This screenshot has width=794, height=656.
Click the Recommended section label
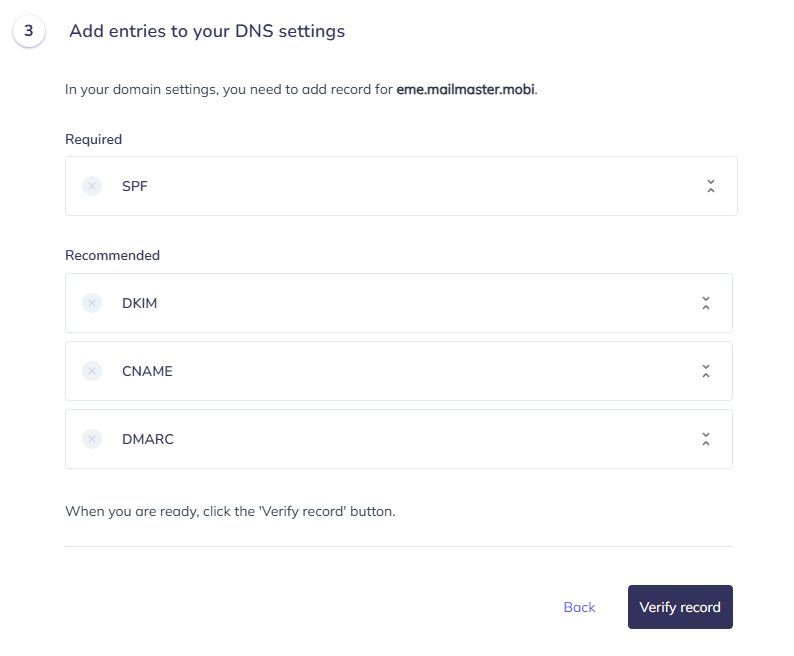(x=112, y=255)
